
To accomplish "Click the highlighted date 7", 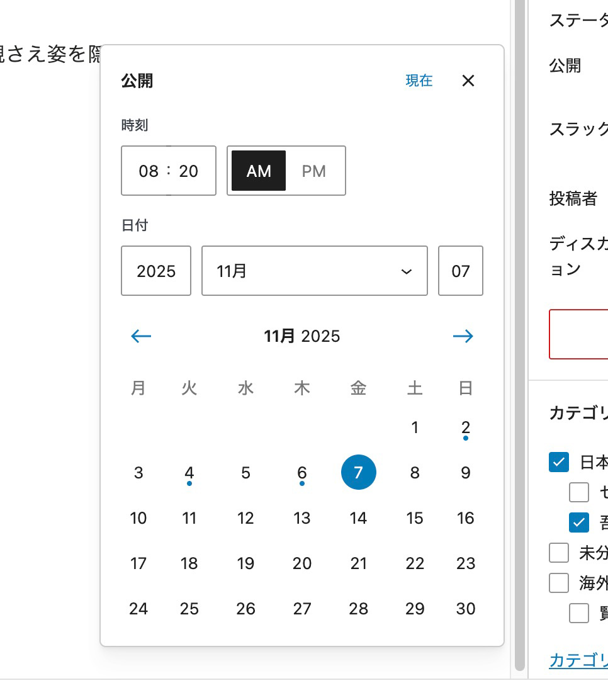I will click(x=358, y=473).
